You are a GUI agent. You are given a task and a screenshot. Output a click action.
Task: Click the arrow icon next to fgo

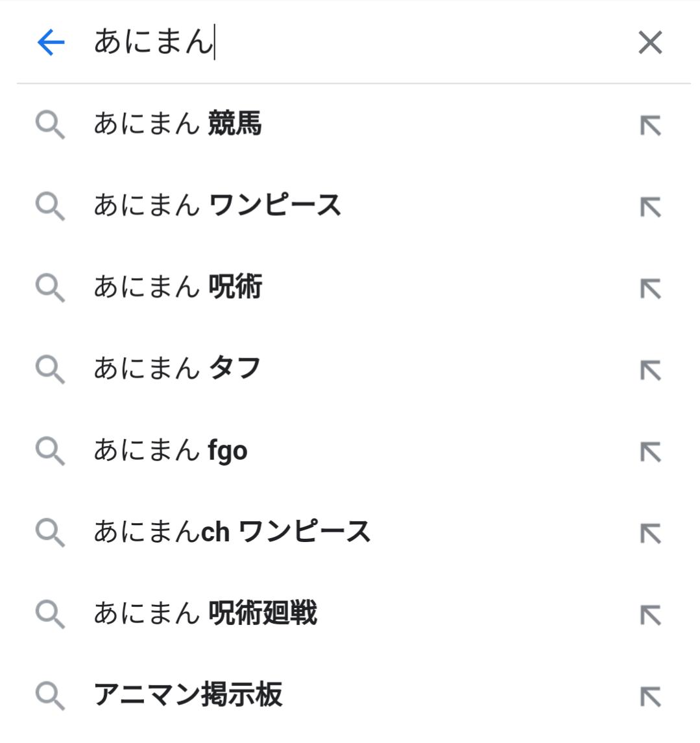650,452
